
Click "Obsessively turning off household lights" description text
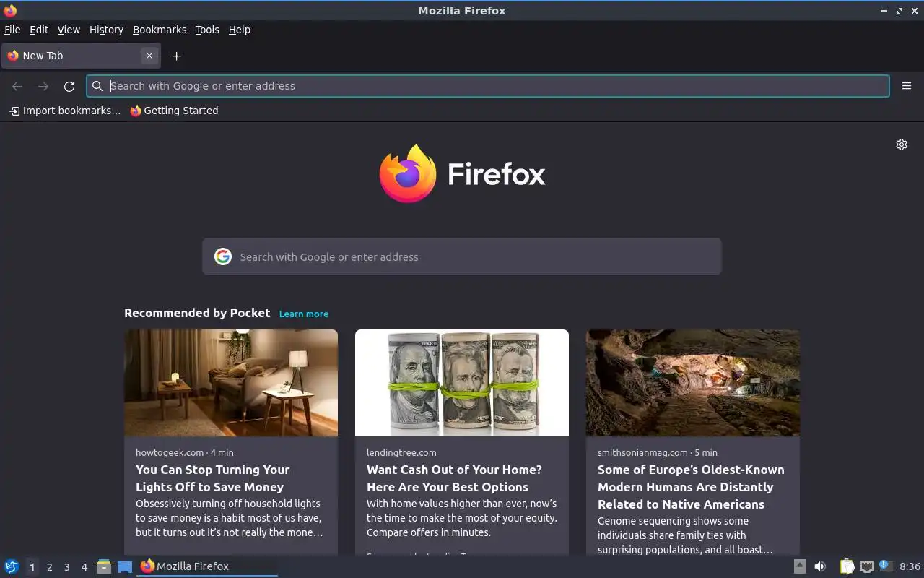(x=229, y=518)
